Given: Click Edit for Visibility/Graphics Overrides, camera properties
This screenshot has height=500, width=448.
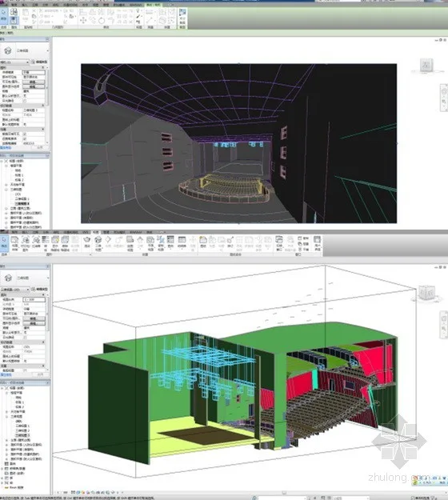Looking at the screenshot, I should (x=33, y=82).
